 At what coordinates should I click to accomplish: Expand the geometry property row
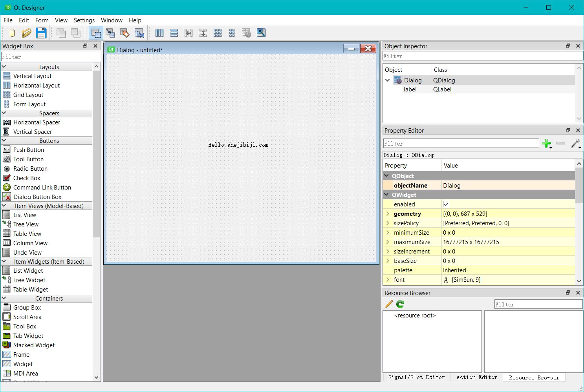[388, 214]
